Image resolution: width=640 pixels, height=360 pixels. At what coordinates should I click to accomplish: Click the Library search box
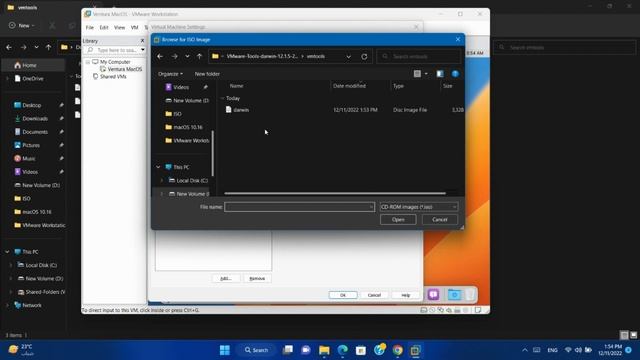114,50
